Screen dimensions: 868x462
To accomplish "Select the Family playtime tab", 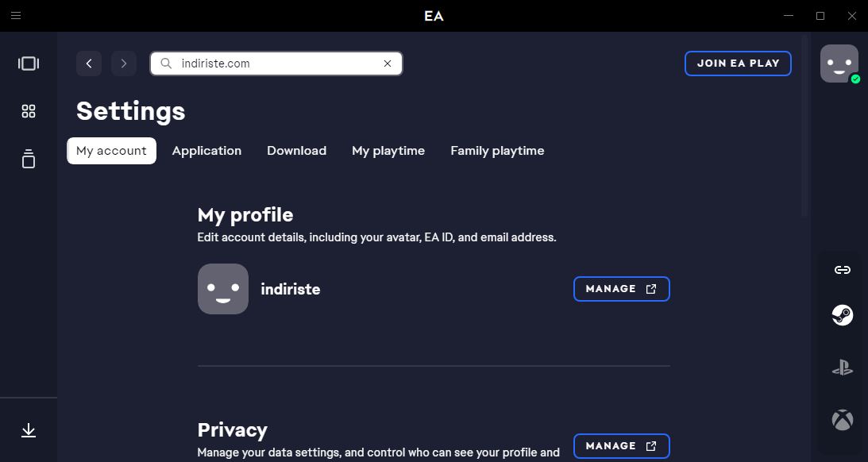I will tap(497, 151).
